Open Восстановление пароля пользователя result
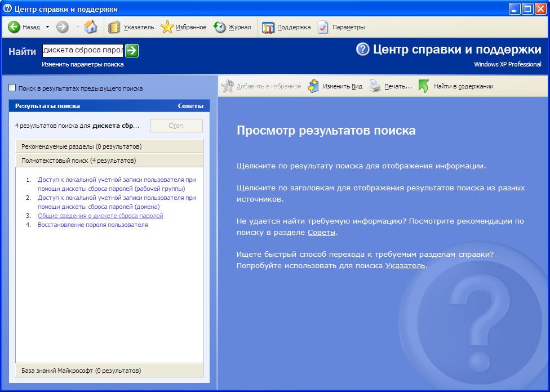Screen dimensions: 550x392 (x=92, y=225)
